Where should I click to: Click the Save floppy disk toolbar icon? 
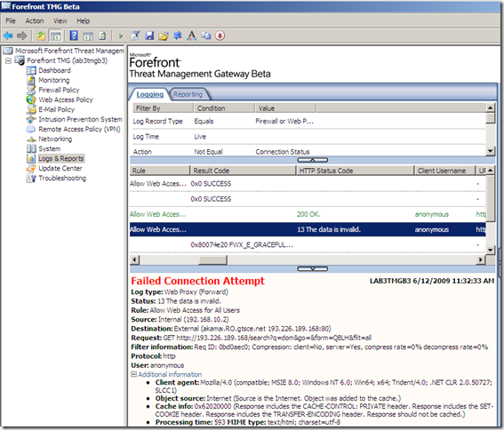click(x=149, y=36)
